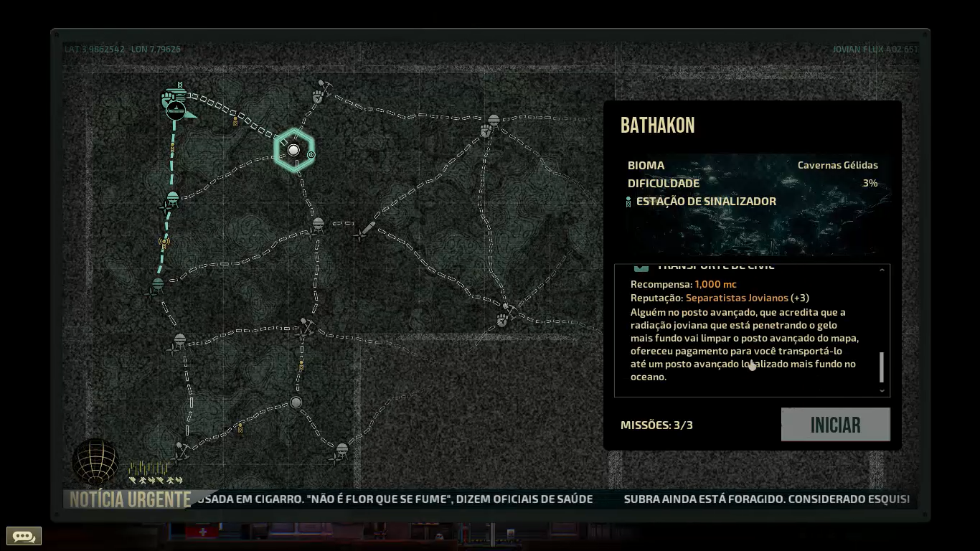Click the BATHAKON location title
The width and height of the screenshot is (980, 551).
tap(657, 126)
